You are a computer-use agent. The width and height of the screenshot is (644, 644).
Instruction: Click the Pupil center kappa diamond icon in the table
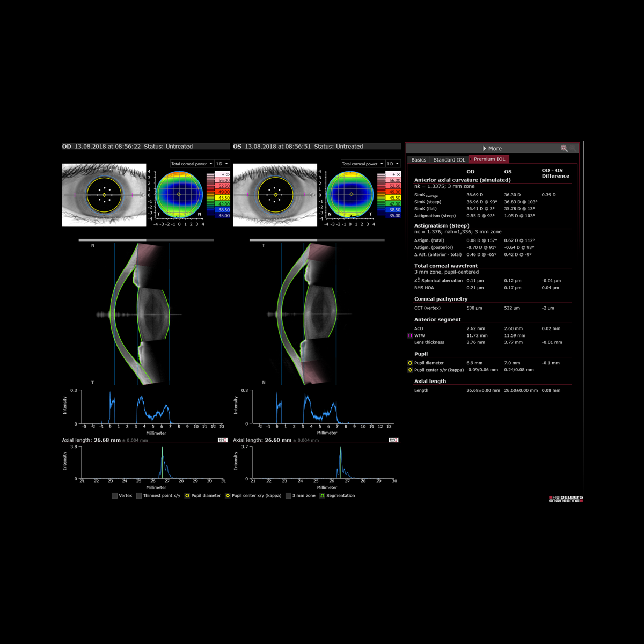pyautogui.click(x=411, y=370)
